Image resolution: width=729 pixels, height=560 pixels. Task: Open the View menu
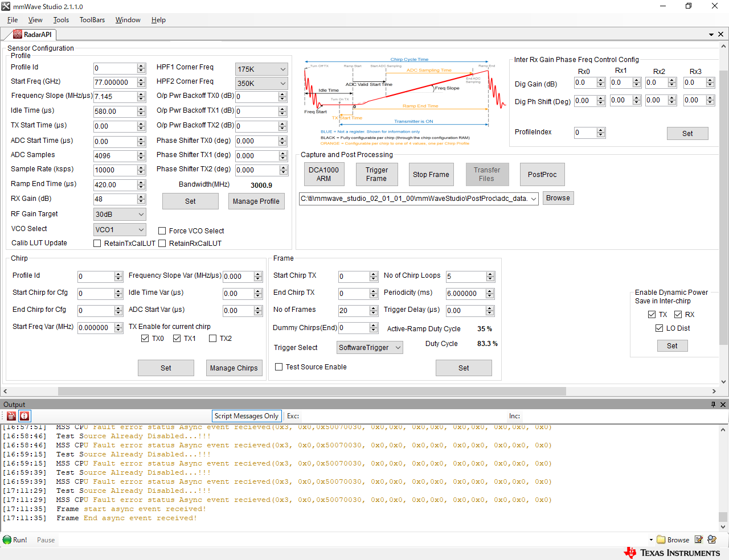pos(35,20)
